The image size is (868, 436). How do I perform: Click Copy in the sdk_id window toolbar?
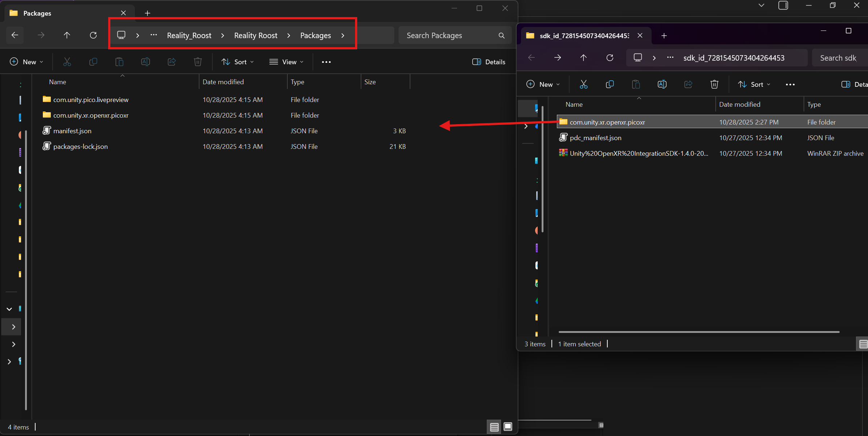[x=610, y=84]
